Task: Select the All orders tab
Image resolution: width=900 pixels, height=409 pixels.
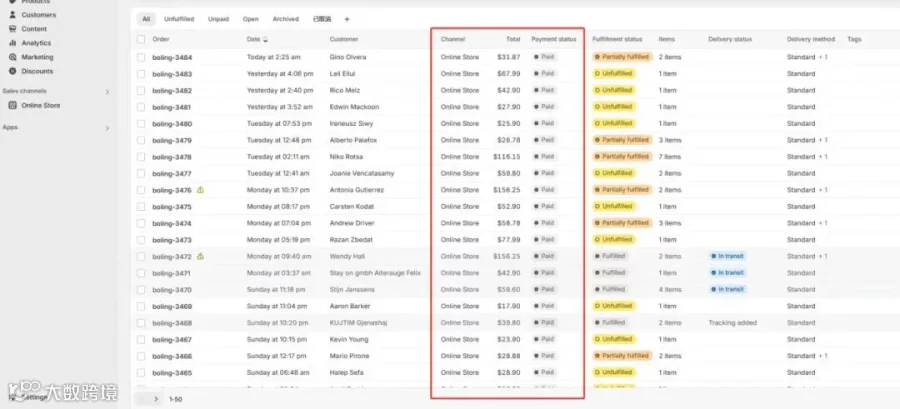Action: [x=146, y=19]
